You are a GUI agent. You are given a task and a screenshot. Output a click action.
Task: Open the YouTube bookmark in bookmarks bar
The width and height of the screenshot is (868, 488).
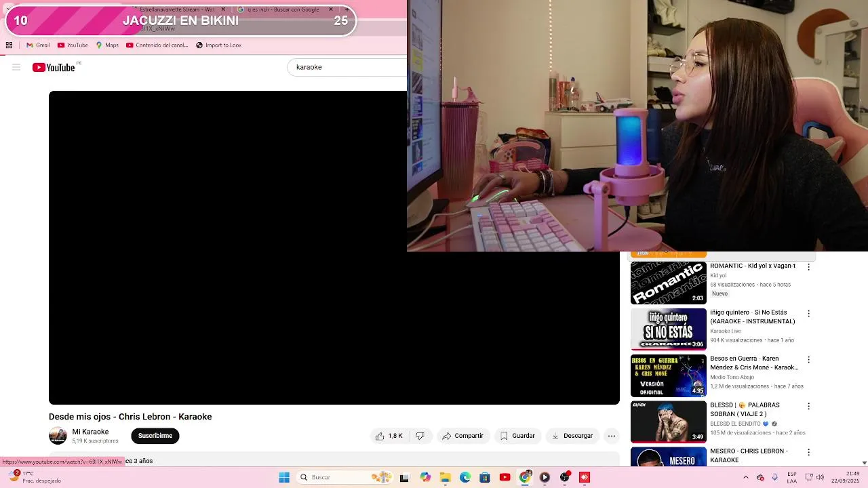73,45
